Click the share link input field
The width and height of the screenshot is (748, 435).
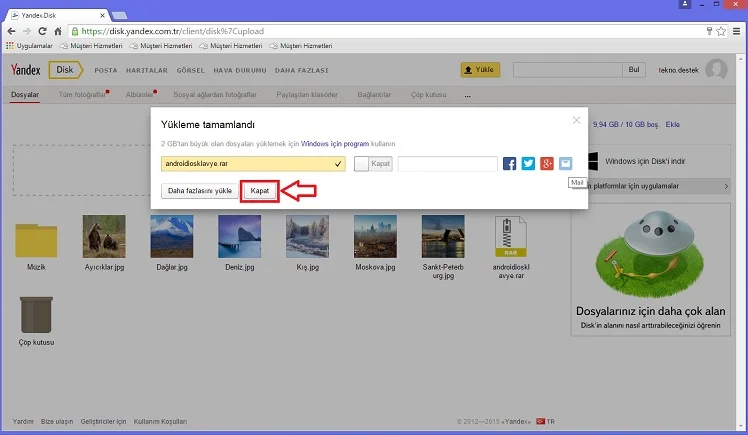447,163
